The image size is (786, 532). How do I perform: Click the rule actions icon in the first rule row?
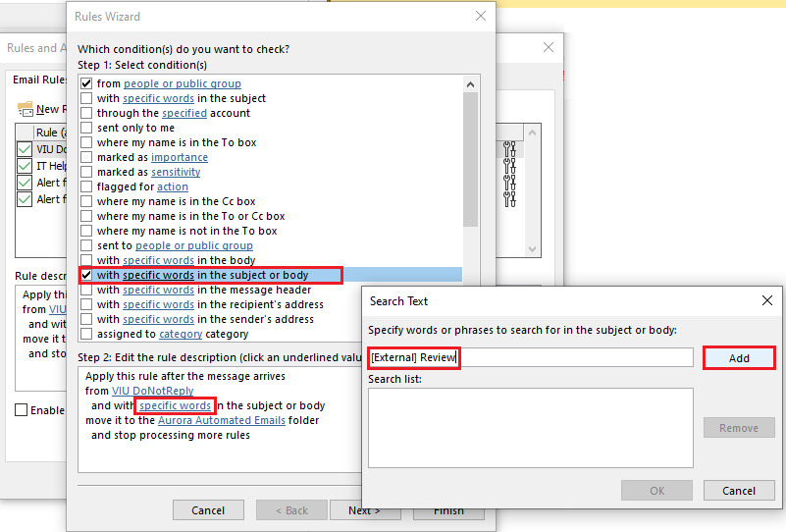(510, 149)
